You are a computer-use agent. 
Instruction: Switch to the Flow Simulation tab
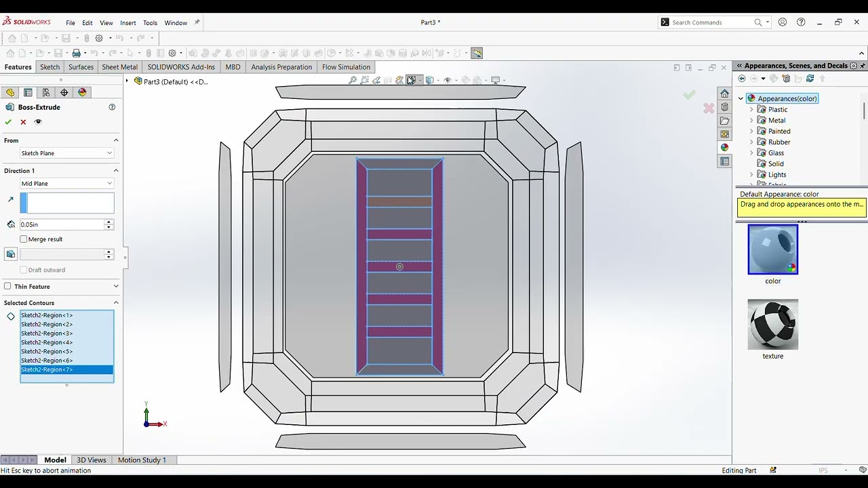click(x=346, y=67)
